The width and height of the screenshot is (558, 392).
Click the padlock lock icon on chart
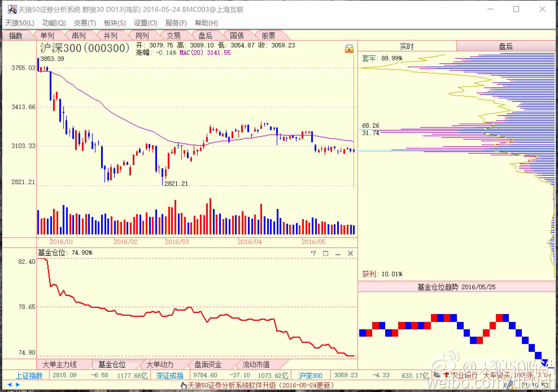click(x=349, y=49)
